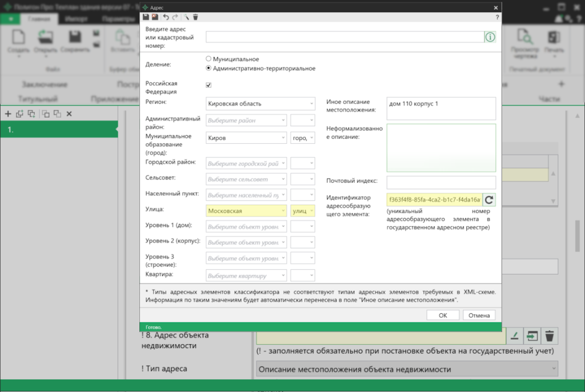The width and height of the screenshot is (585, 392).
Task: Click into the Почтовый индекс field
Action: (x=441, y=182)
